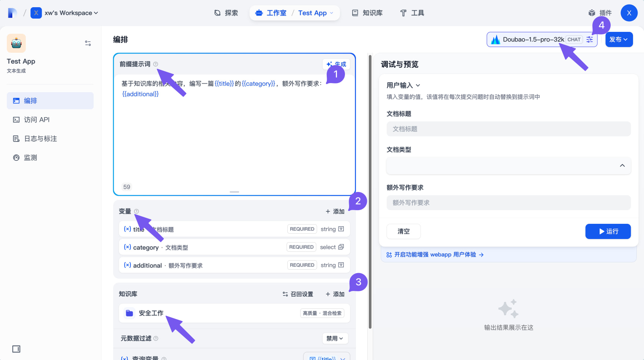Click the 插件 cube icon
The width and height of the screenshot is (644, 360).
[x=592, y=13]
